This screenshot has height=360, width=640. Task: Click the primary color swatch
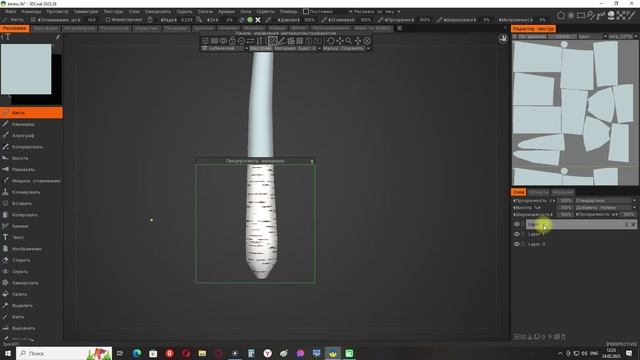click(26, 69)
